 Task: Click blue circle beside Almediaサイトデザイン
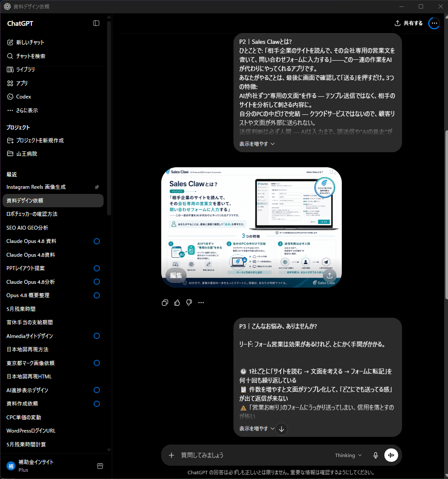[97, 336]
